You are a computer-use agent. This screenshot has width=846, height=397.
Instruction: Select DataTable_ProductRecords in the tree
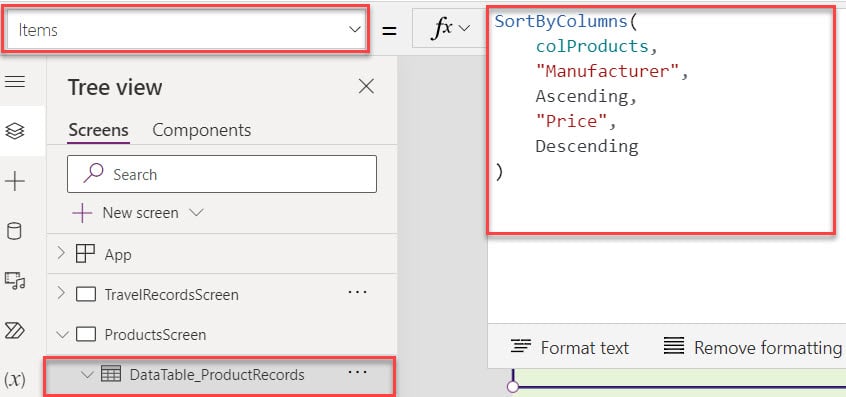217,375
